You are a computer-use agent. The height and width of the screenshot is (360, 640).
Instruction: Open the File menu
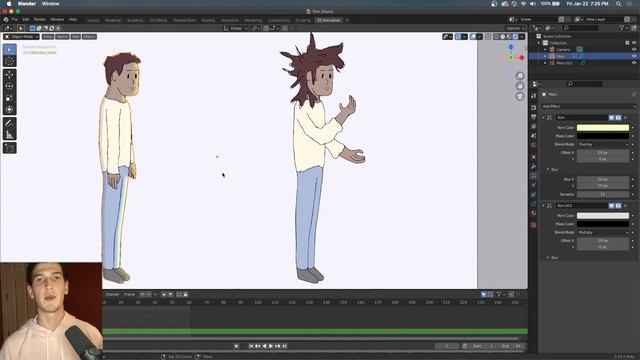coord(15,20)
